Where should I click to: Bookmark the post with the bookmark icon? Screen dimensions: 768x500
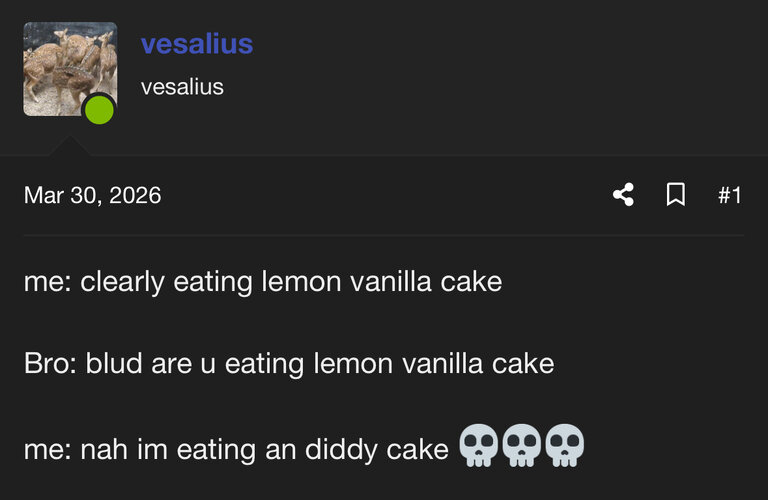click(676, 194)
